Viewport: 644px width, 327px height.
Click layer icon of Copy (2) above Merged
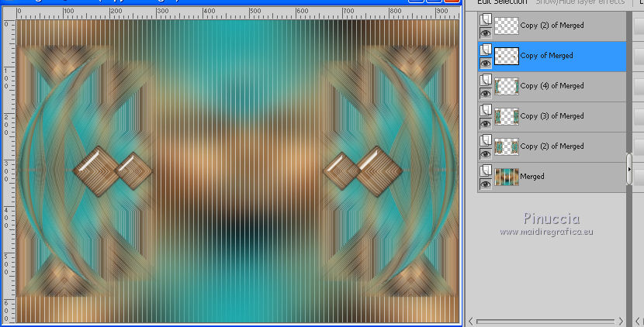tap(486, 140)
